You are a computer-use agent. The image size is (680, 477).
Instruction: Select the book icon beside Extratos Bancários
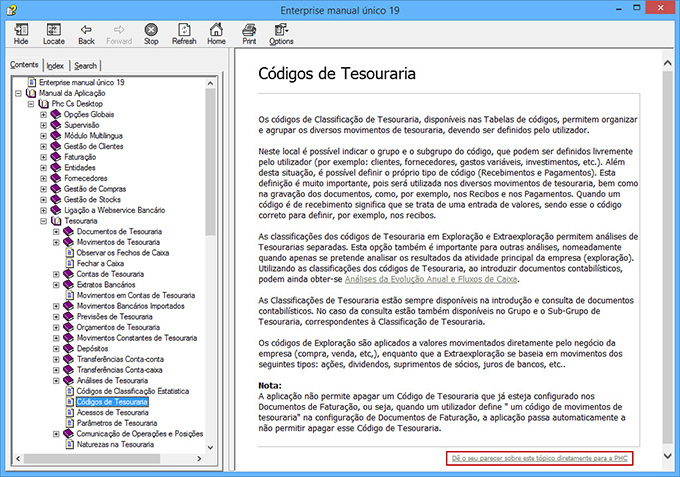pos(68,284)
